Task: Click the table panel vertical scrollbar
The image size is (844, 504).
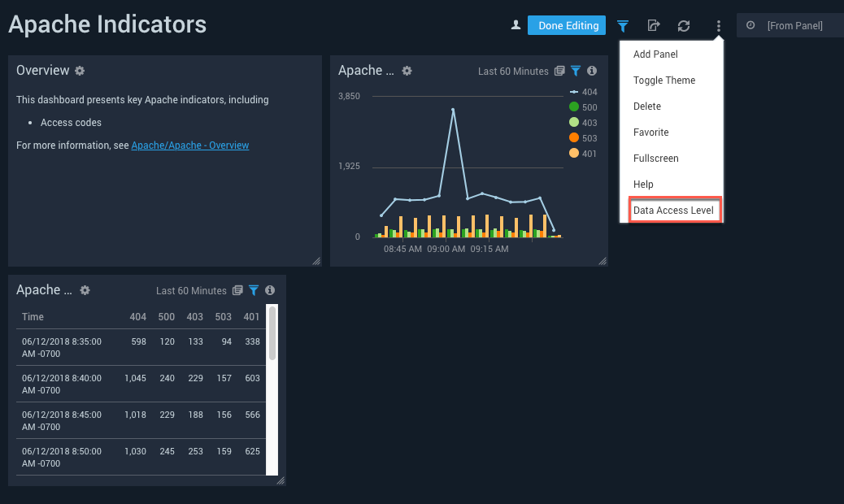Action: (272, 333)
